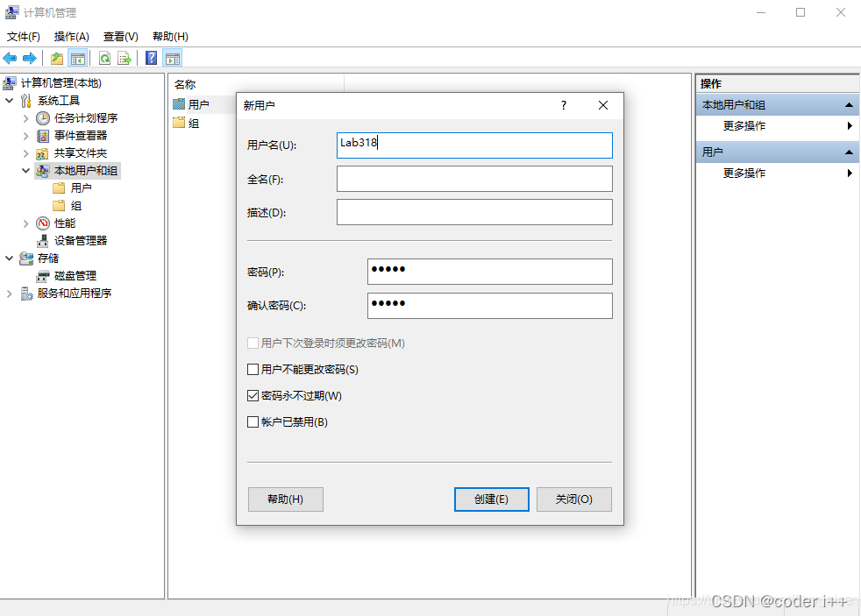861x616 pixels.
Task: Open 任务计划程序 in the tree
Action: (86, 118)
